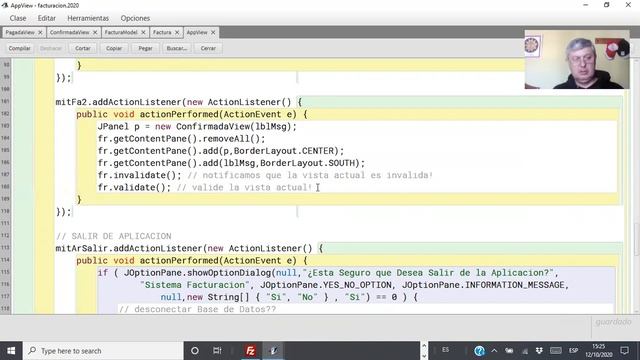Open the Herramientas menu
This screenshot has height=360, width=640.
pyautogui.click(x=88, y=18)
